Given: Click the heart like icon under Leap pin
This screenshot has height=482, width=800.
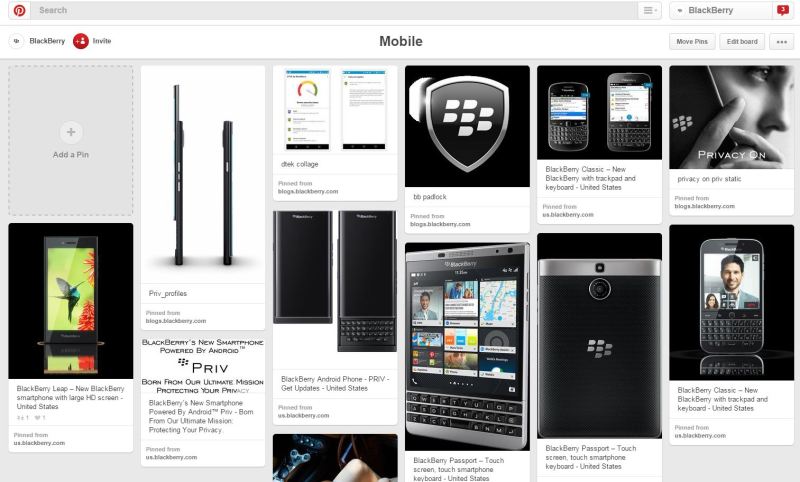Looking at the screenshot, I should coord(40,418).
